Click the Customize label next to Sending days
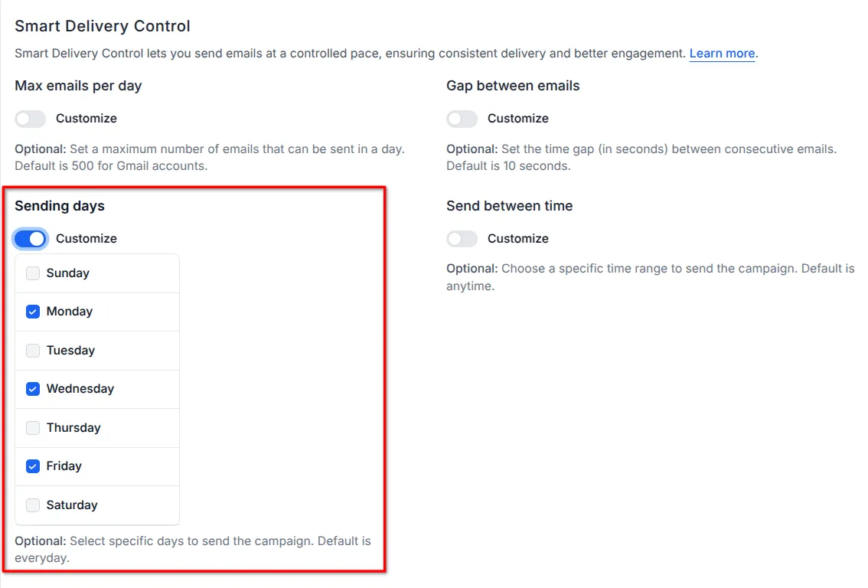 pyautogui.click(x=86, y=238)
